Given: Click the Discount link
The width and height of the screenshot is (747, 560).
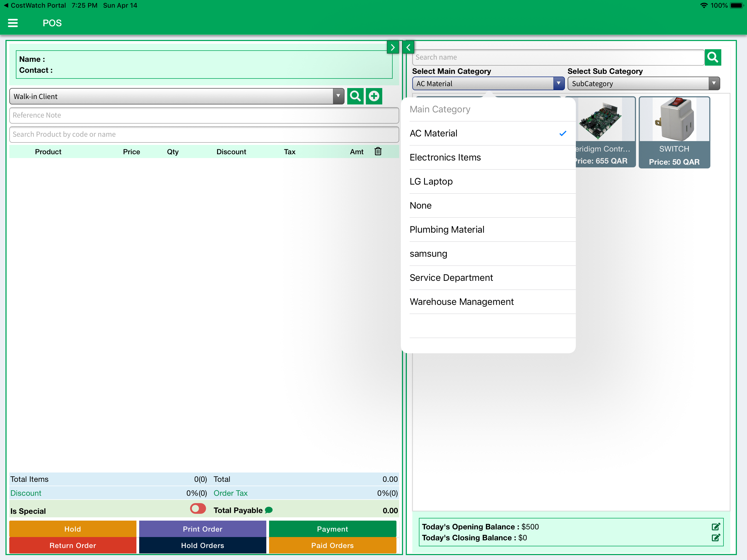Looking at the screenshot, I should [x=26, y=493].
